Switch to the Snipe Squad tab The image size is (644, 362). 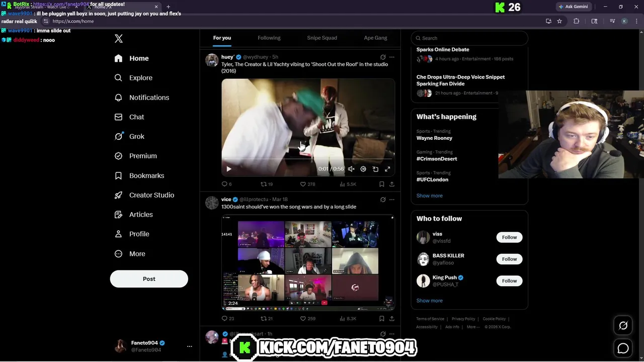[x=322, y=38]
